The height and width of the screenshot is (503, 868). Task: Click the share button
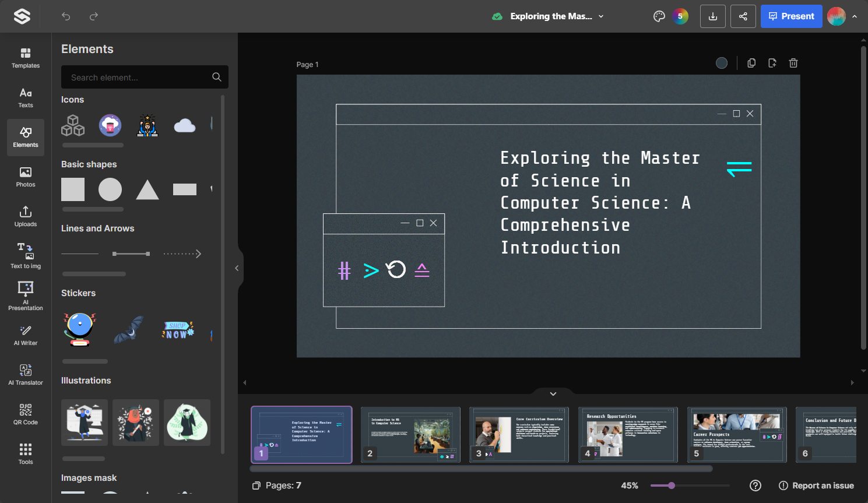pyautogui.click(x=743, y=16)
